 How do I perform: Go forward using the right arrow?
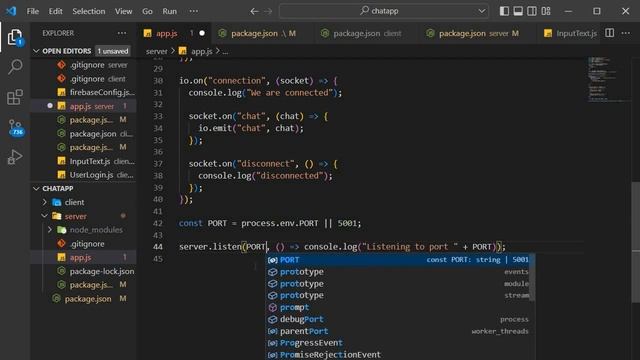(x=268, y=11)
